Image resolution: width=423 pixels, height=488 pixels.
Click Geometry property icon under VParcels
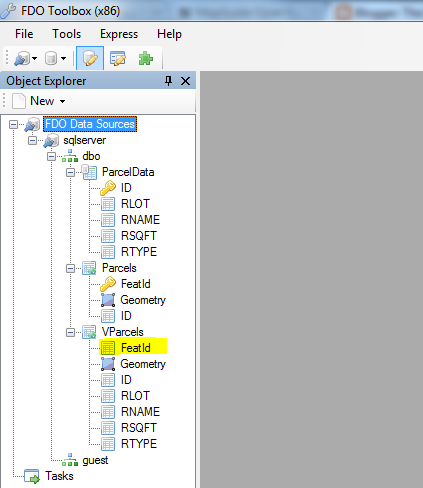pyautogui.click(x=108, y=364)
